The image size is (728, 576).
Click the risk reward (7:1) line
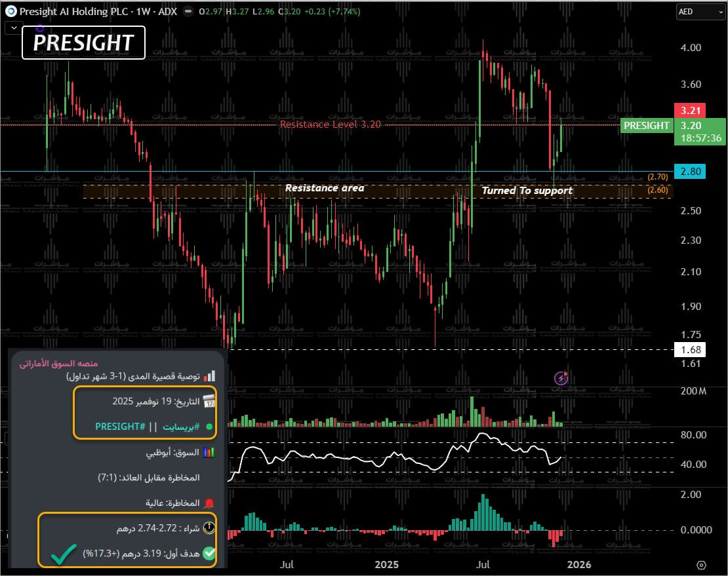click(149, 477)
